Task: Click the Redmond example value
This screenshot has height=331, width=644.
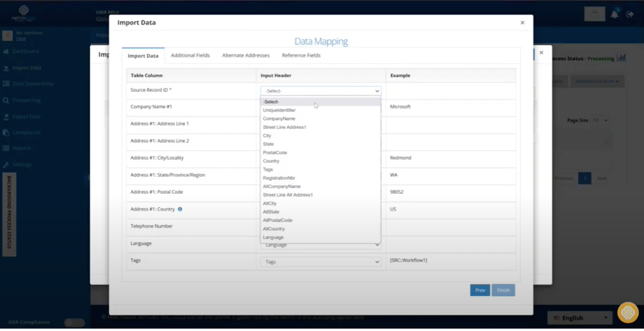Action: click(x=400, y=158)
